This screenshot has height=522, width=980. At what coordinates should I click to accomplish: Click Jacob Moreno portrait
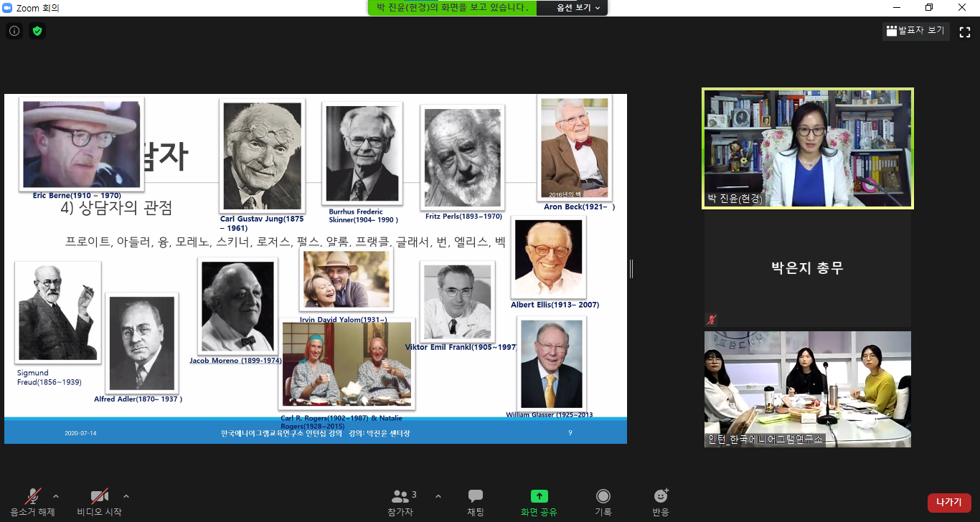[x=237, y=306]
